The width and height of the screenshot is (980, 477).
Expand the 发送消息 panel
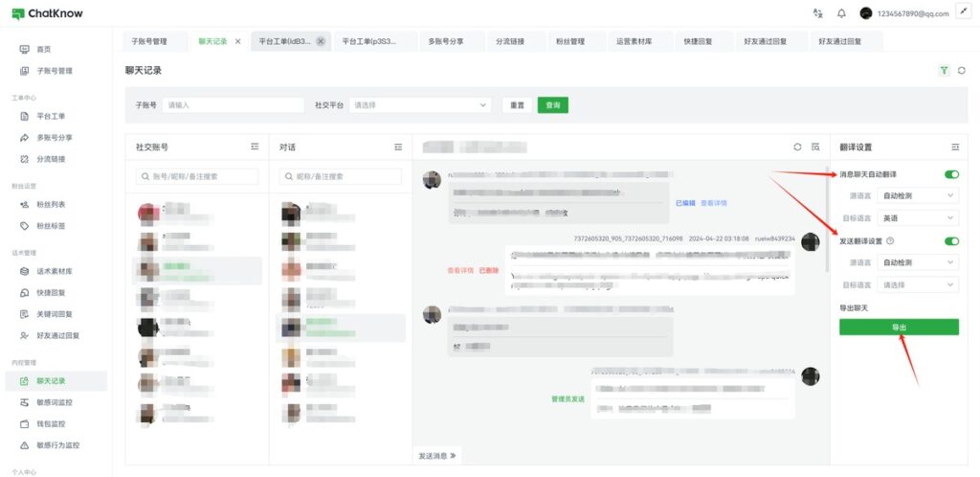click(x=436, y=456)
